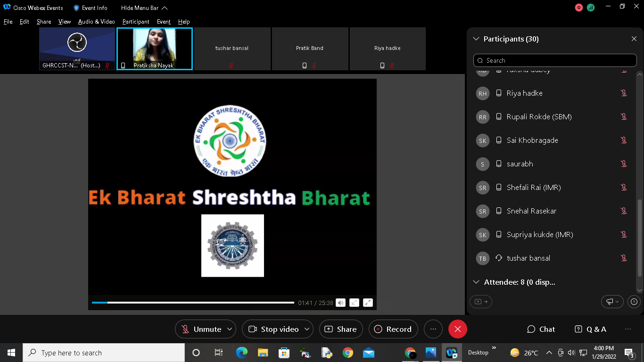Open the Edit menu
Image resolution: width=644 pixels, height=362 pixels.
pyautogui.click(x=24, y=22)
